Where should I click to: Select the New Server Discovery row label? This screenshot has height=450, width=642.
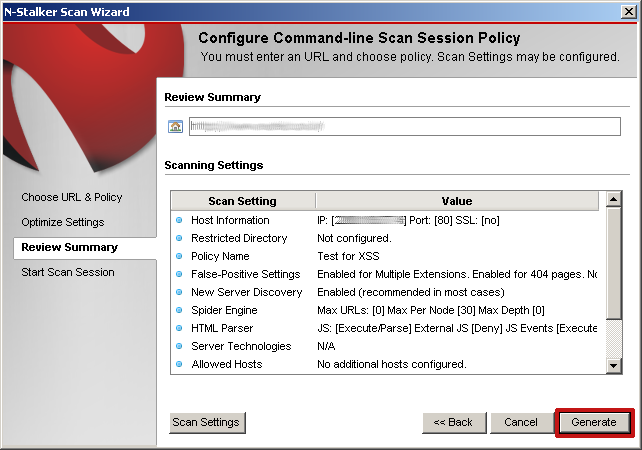coord(246,292)
